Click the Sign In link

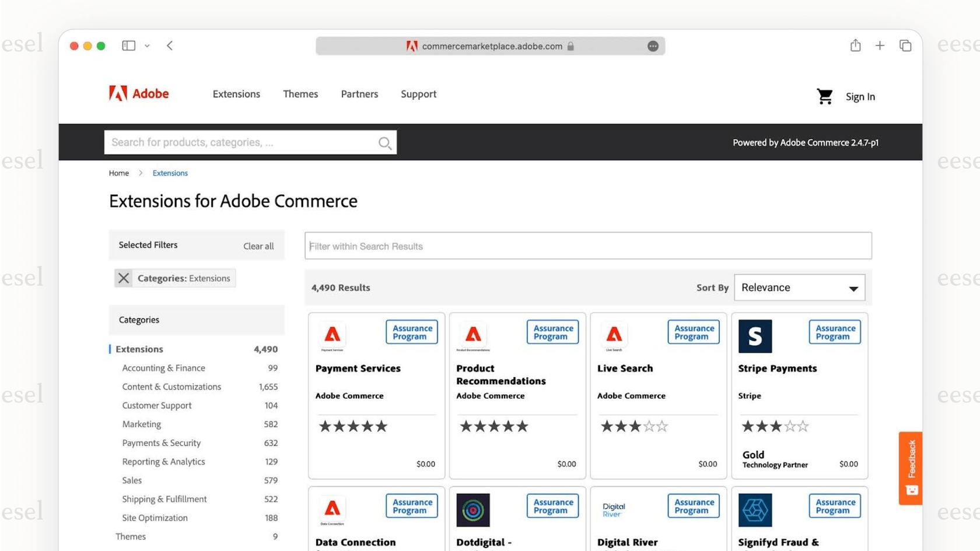860,97
